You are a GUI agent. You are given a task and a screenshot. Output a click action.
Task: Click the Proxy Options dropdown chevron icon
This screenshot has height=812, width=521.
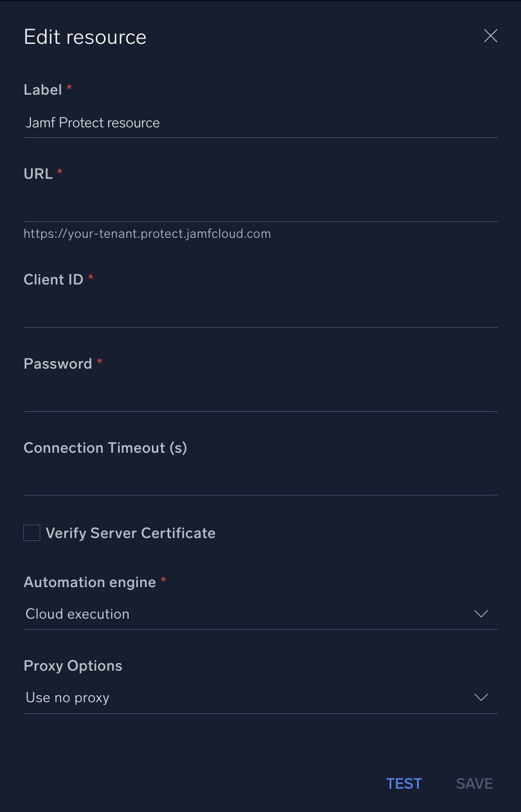(x=481, y=697)
